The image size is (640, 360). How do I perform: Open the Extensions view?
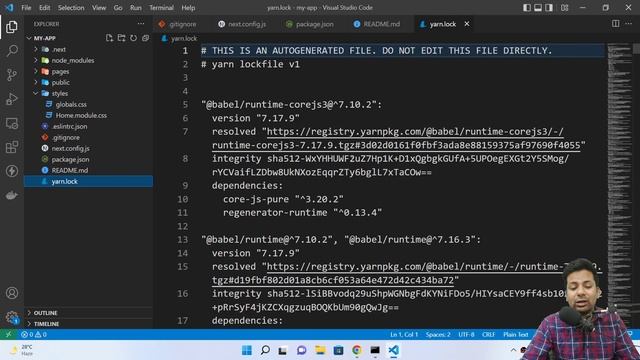tap(12, 147)
